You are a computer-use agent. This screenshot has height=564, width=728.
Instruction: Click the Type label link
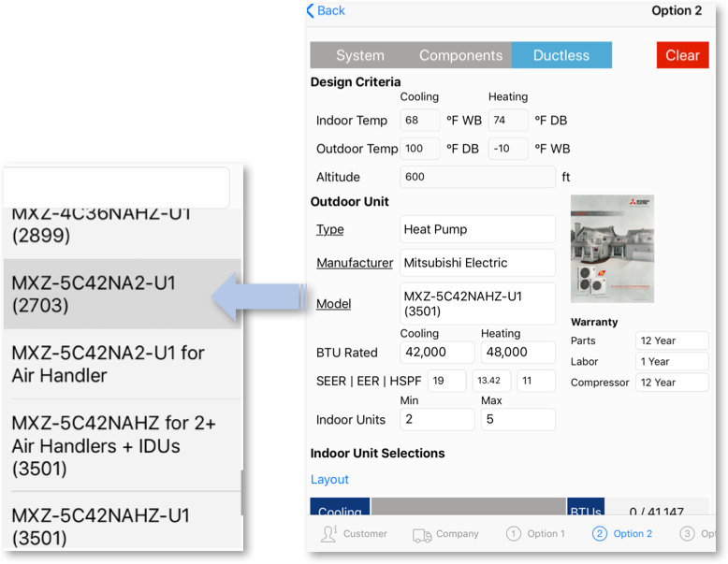(330, 229)
